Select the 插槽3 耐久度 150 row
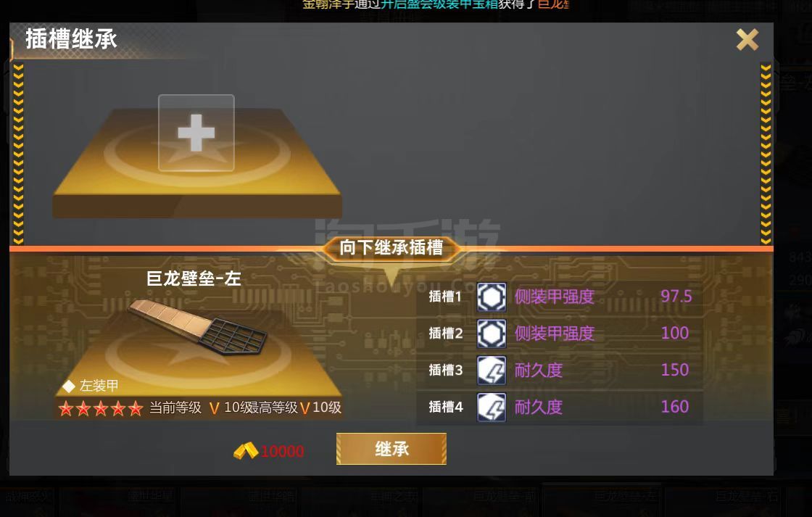Screen dimensions: 812x517 559,371
